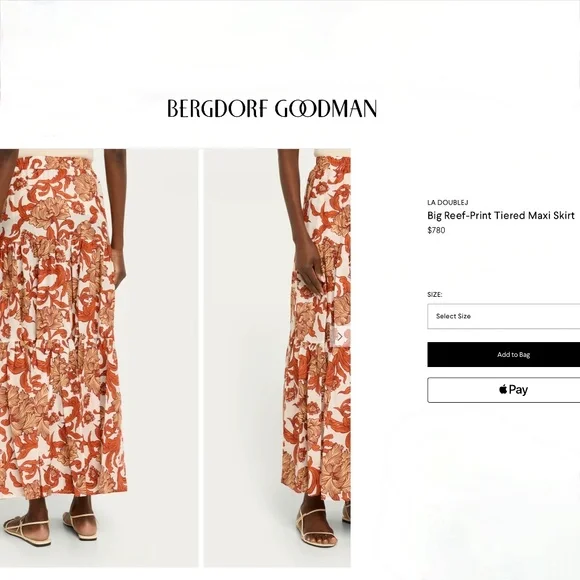Click the Add to Bag button
Image resolution: width=580 pixels, height=580 pixels.
click(503, 354)
